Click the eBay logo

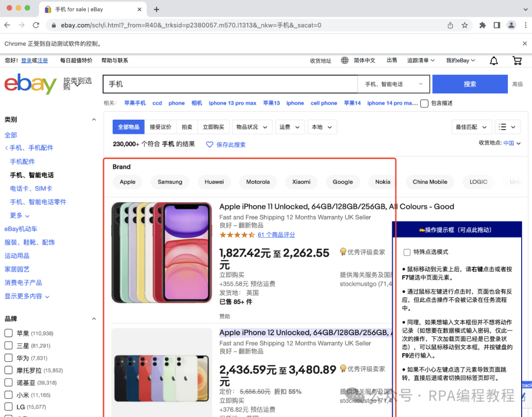point(30,84)
